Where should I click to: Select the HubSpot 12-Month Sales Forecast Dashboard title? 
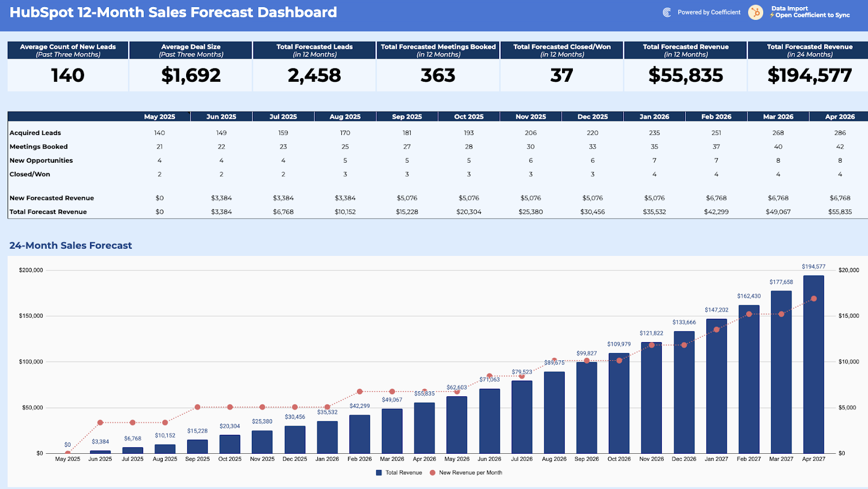[173, 12]
